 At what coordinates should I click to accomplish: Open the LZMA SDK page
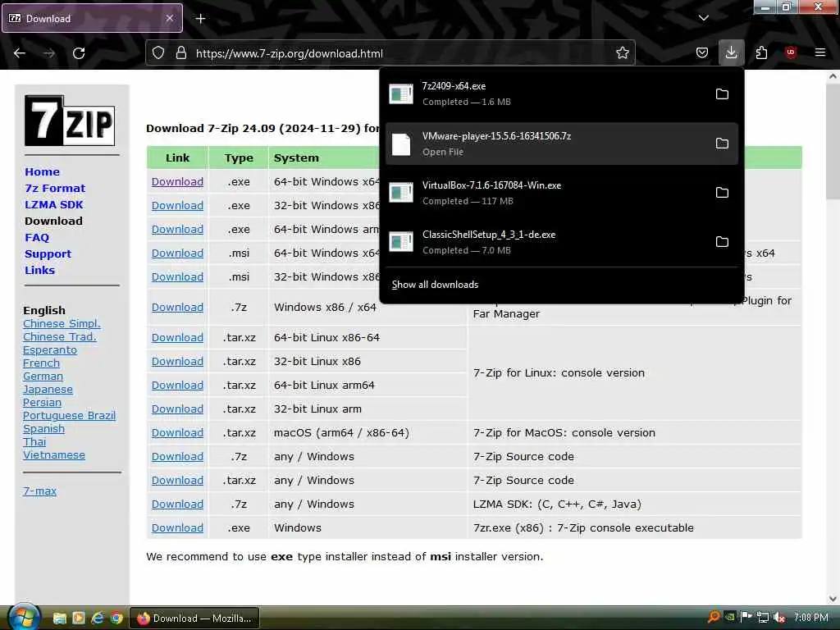pos(53,204)
